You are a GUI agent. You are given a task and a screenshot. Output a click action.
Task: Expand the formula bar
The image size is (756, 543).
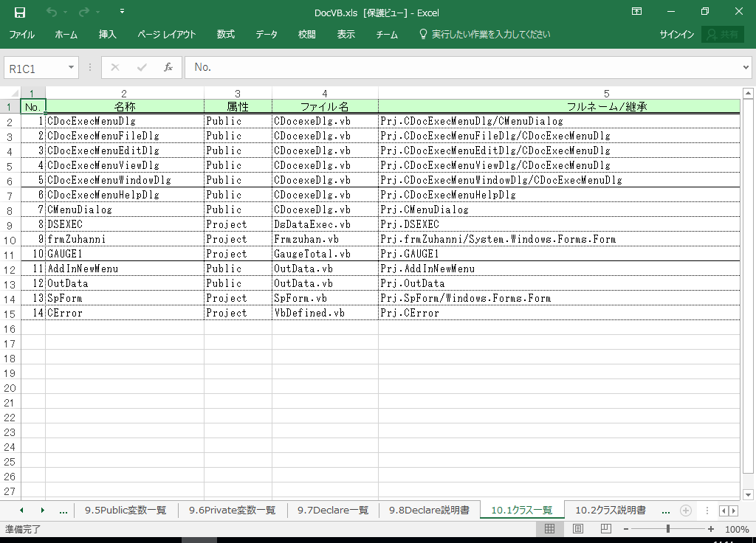pyautogui.click(x=746, y=68)
